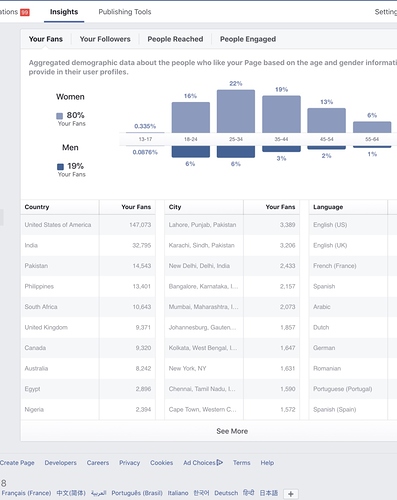Open the Careers footer link
Viewport: 397px width, 500px height.
click(x=98, y=463)
